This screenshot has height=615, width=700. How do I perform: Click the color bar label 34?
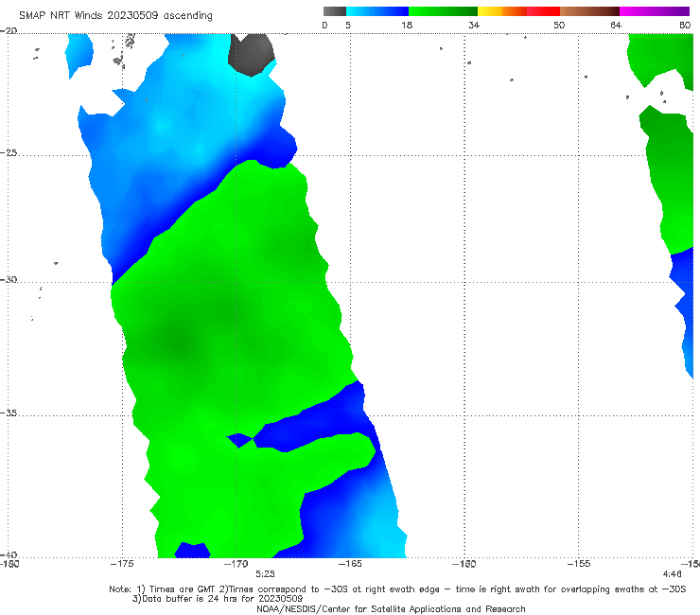pyautogui.click(x=474, y=26)
